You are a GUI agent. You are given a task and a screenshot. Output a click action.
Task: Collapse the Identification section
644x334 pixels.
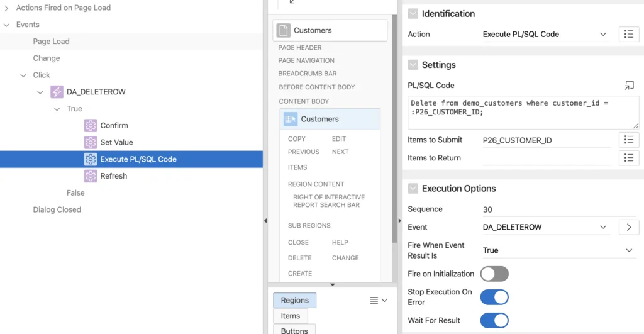(413, 14)
